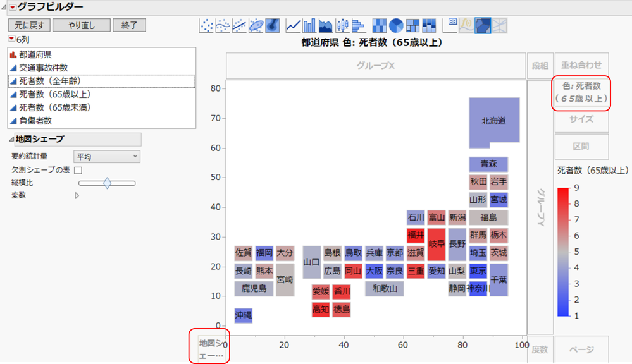Select the 千葉 map shape
The image size is (632, 364).
coord(499,280)
